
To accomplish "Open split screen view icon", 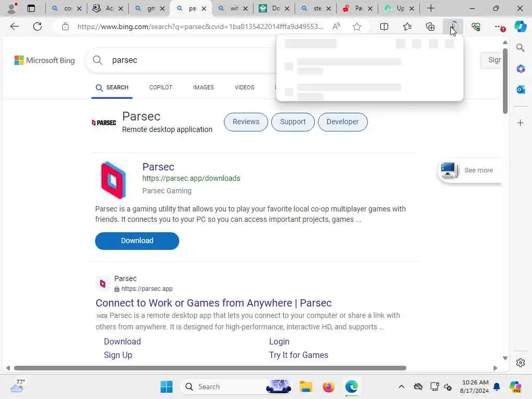I will (x=384, y=26).
